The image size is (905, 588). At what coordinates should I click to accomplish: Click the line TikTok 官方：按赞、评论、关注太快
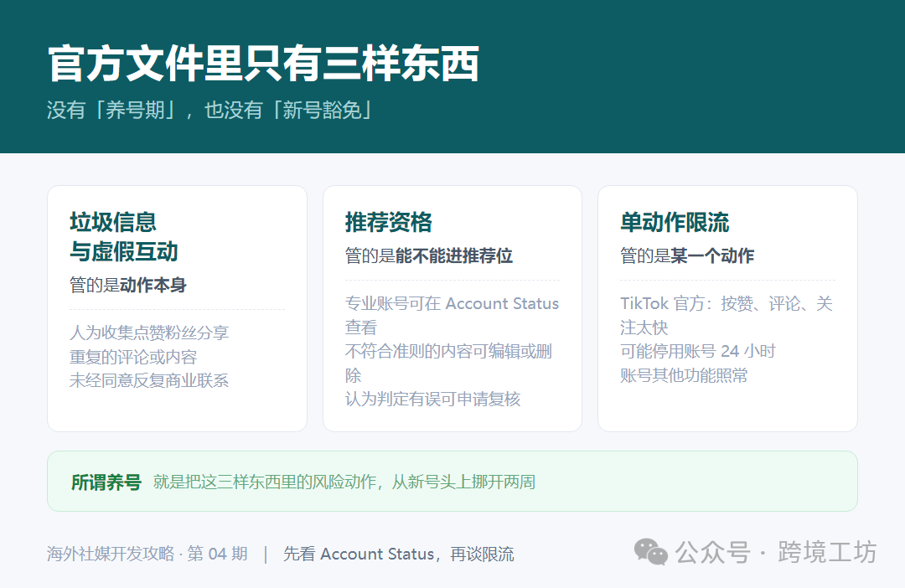pyautogui.click(x=727, y=315)
